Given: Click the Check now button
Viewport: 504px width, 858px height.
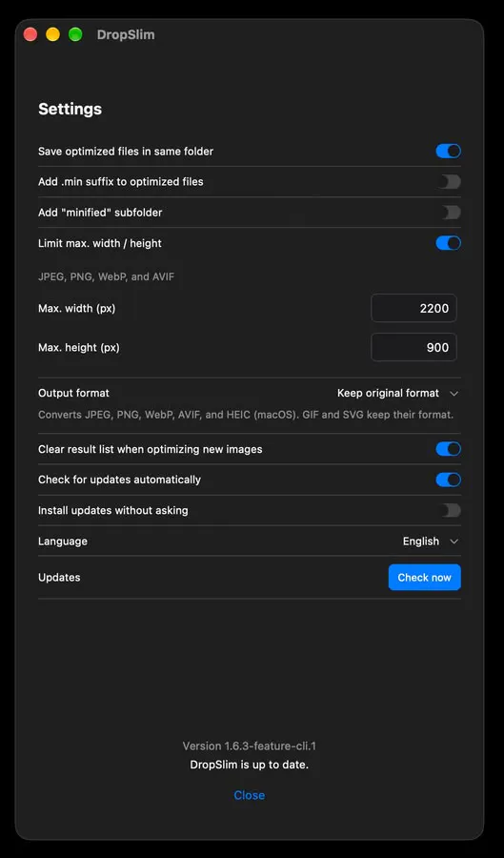Looking at the screenshot, I should [x=425, y=578].
